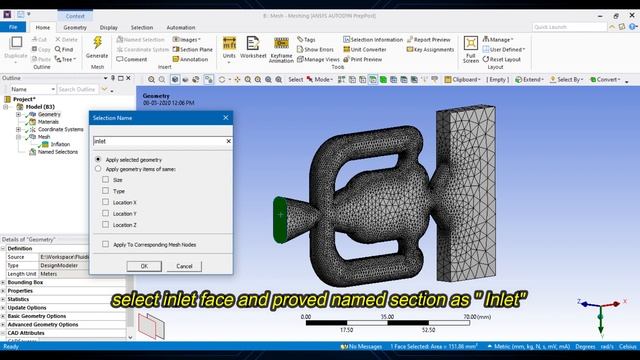Tick the Location Z checkbox
640x360 pixels.
pos(105,224)
